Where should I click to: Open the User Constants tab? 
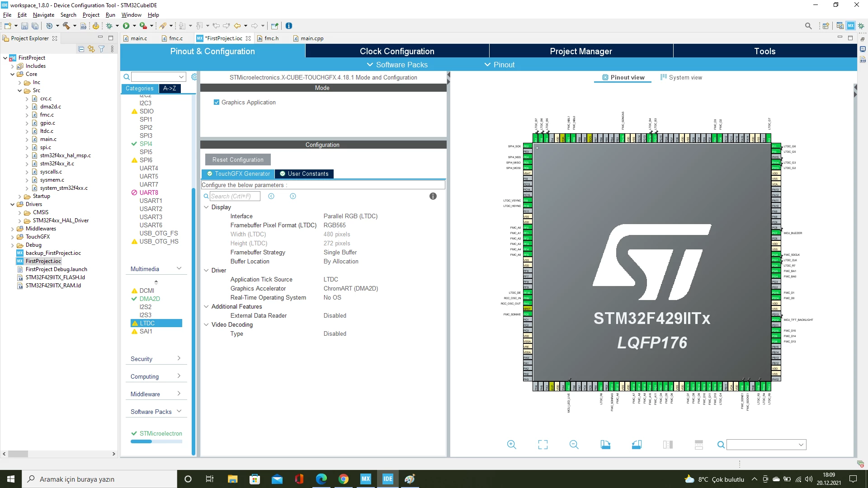(x=304, y=174)
